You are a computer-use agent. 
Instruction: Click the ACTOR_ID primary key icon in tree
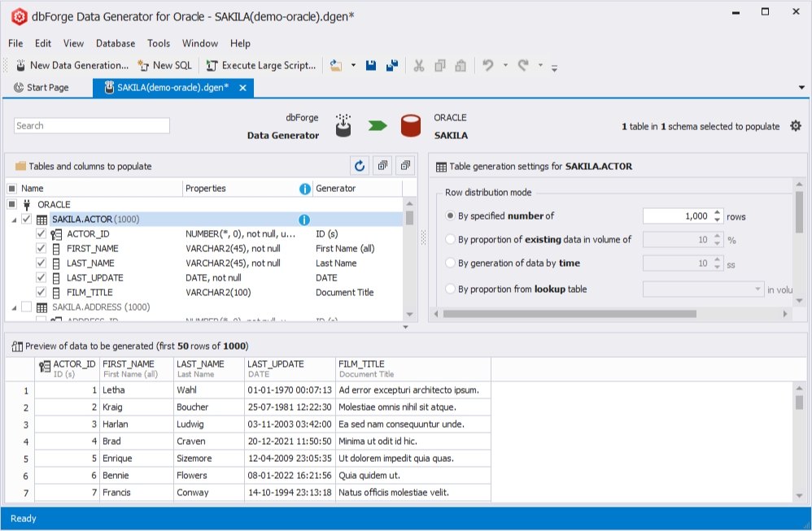[56, 234]
